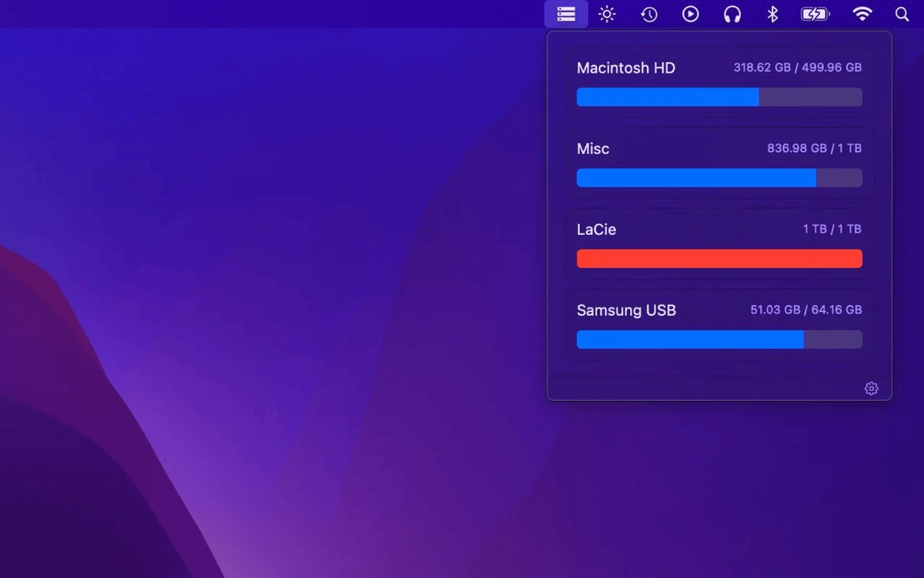
Task: Select the Misc drive entry
Action: click(x=593, y=149)
